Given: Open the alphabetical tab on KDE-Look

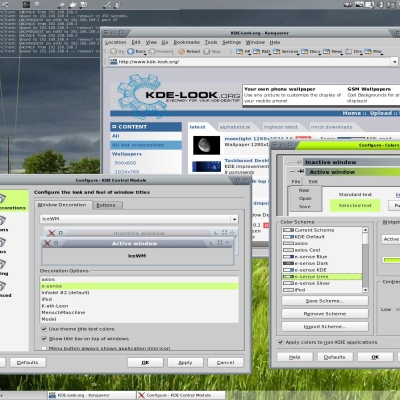Looking at the screenshot, I should tap(235, 127).
